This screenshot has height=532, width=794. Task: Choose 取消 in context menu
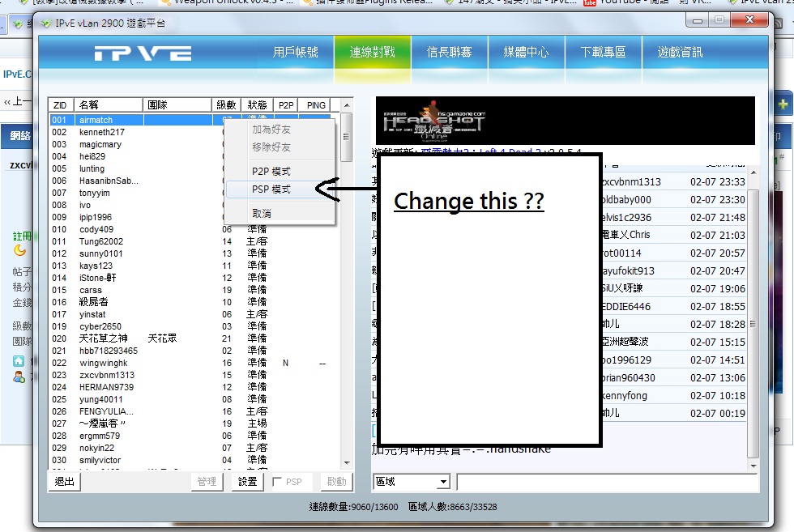(279, 214)
